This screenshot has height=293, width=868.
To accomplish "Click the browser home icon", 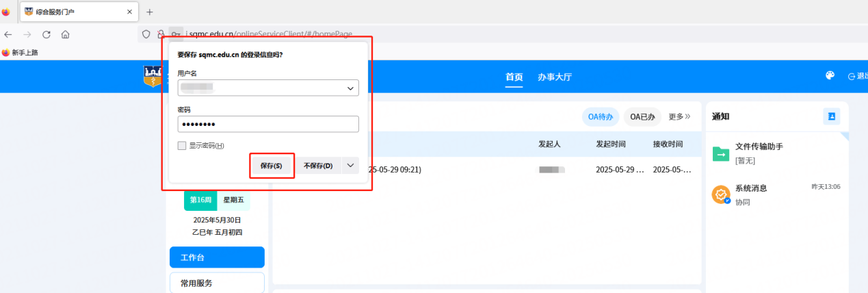I will 66,34.
